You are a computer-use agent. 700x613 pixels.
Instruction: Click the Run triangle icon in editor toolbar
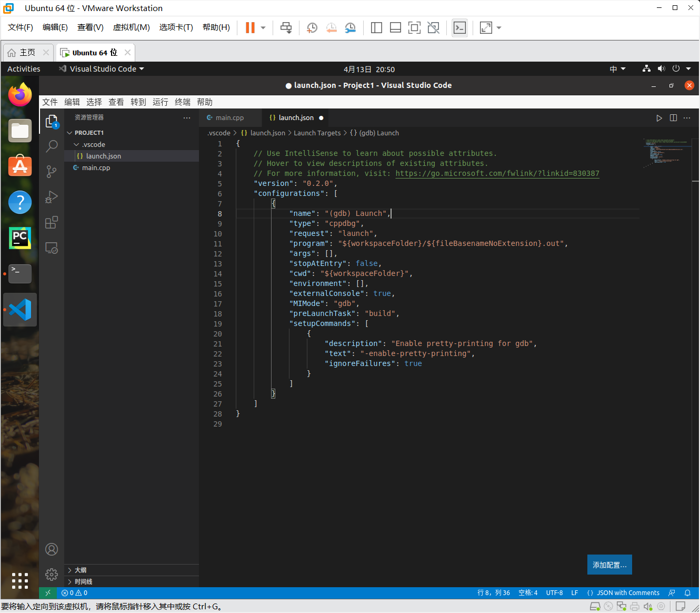(x=659, y=118)
